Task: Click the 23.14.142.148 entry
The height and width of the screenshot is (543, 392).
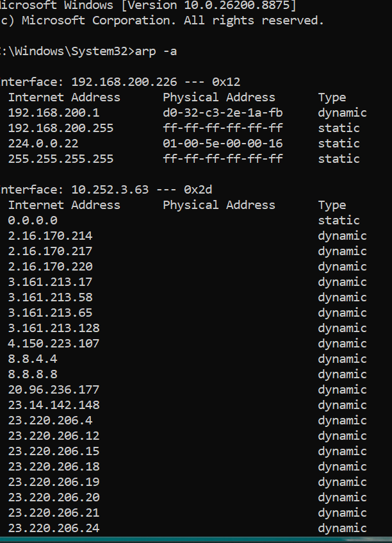Action: coord(54,405)
